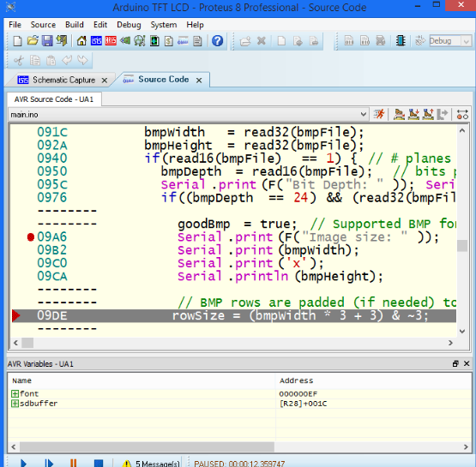The width and height of the screenshot is (476, 467).
Task: Click the address value [R28]+001C
Action: click(303, 404)
